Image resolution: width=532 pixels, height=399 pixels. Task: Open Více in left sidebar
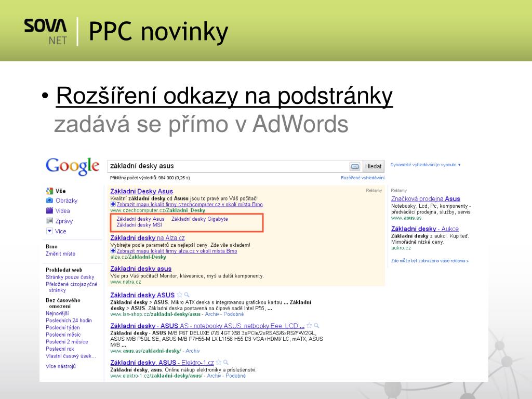pyautogui.click(x=61, y=231)
